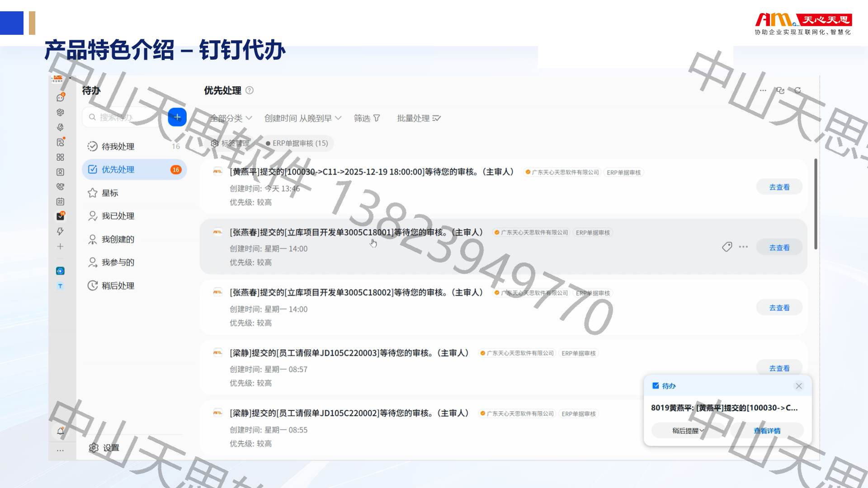Select 稍后处理 in the list
Viewport: 868px width, 488px height.
coord(134,286)
